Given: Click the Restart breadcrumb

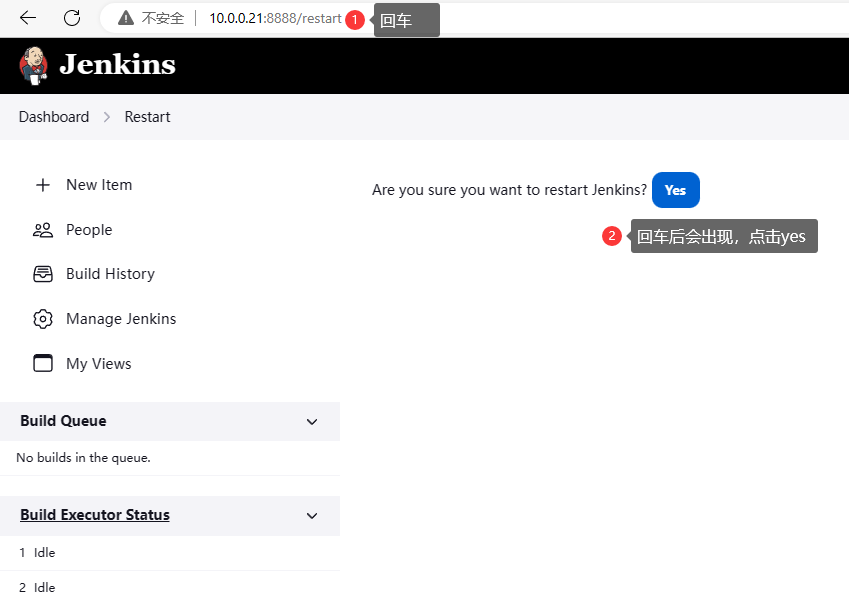Looking at the screenshot, I should coord(147,117).
